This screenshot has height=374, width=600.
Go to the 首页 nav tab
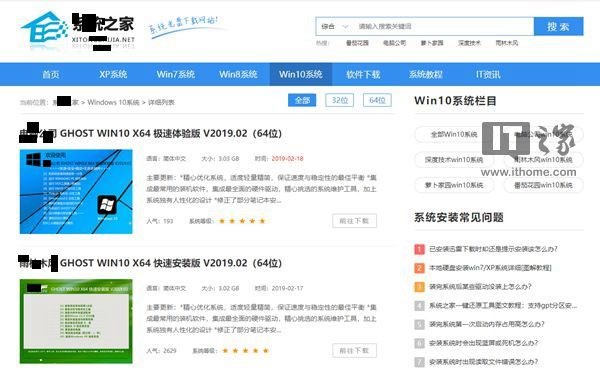coord(51,74)
